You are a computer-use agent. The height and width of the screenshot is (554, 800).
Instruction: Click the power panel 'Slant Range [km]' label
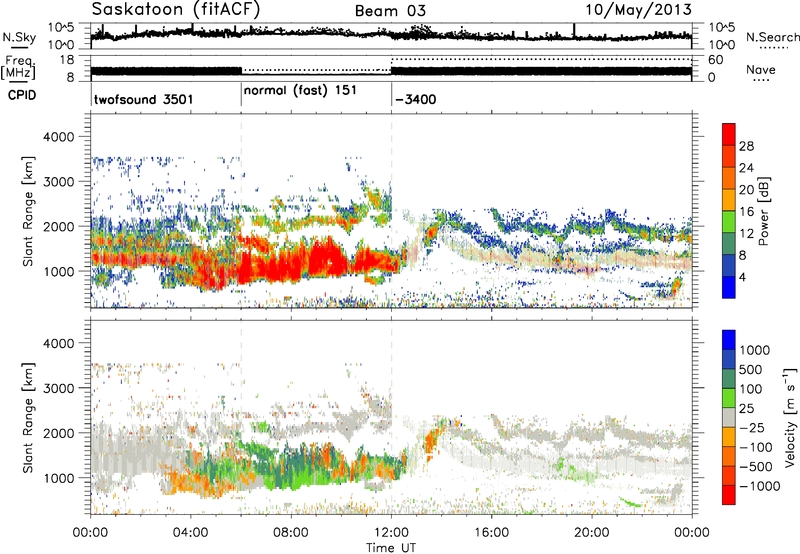click(28, 211)
